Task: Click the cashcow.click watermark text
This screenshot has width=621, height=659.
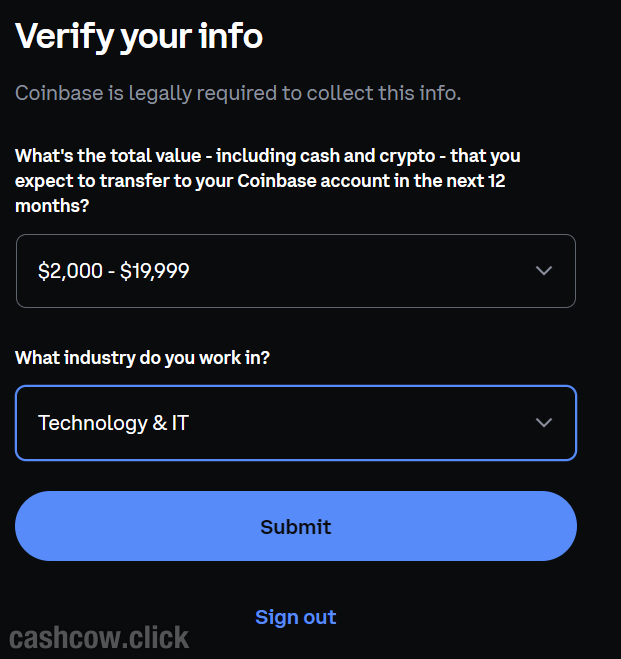Action: pos(99,637)
